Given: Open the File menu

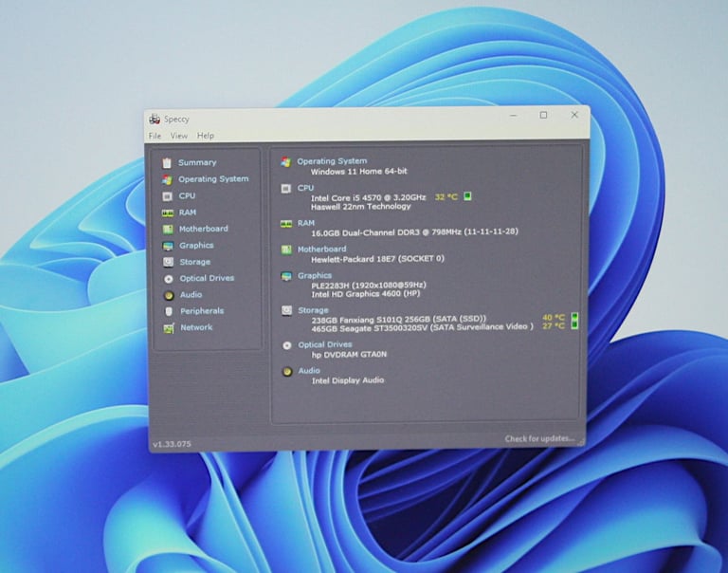Looking at the screenshot, I should [x=155, y=136].
